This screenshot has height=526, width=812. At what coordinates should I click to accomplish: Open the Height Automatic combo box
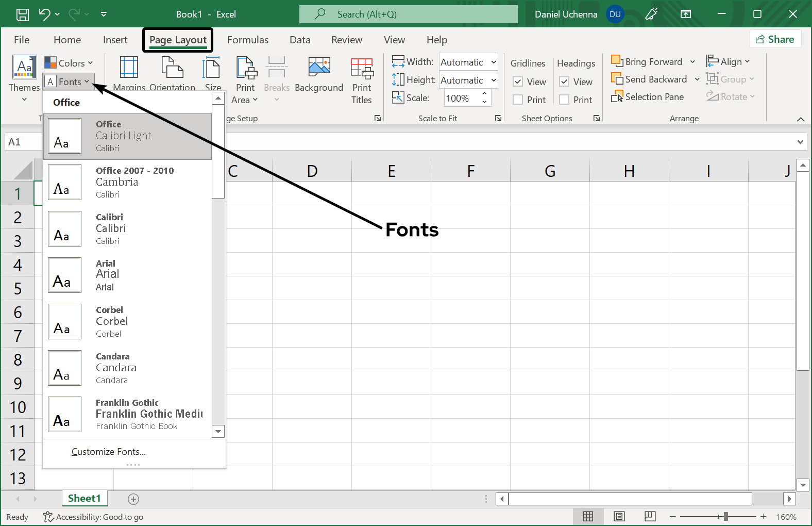[468, 80]
